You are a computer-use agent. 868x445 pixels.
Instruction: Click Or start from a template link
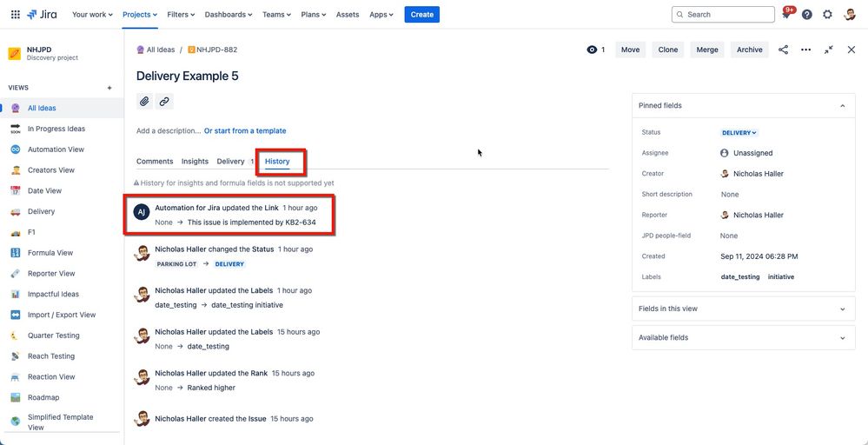(x=245, y=131)
